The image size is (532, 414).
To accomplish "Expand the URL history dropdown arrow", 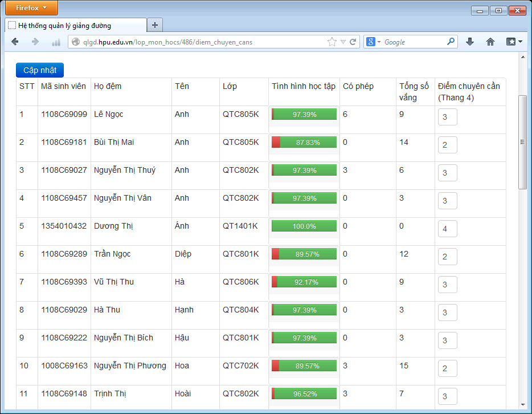I will (343, 42).
